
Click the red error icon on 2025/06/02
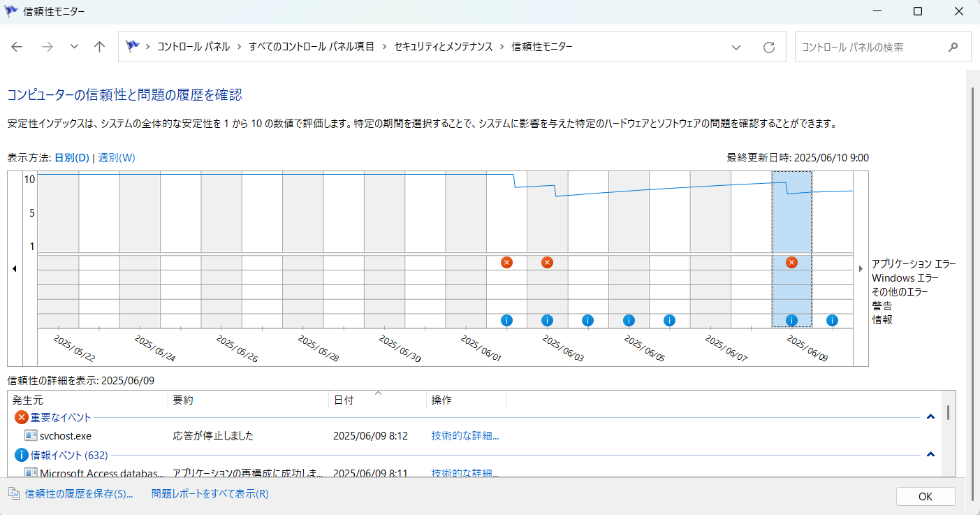507,262
